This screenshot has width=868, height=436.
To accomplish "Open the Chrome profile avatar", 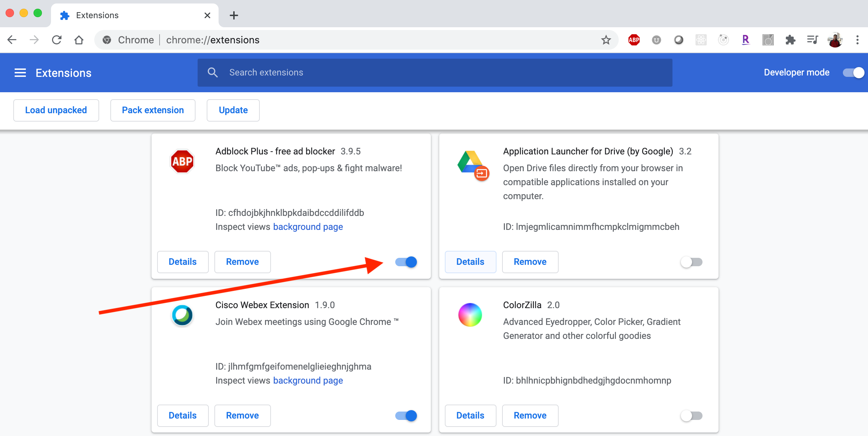I will tap(835, 40).
